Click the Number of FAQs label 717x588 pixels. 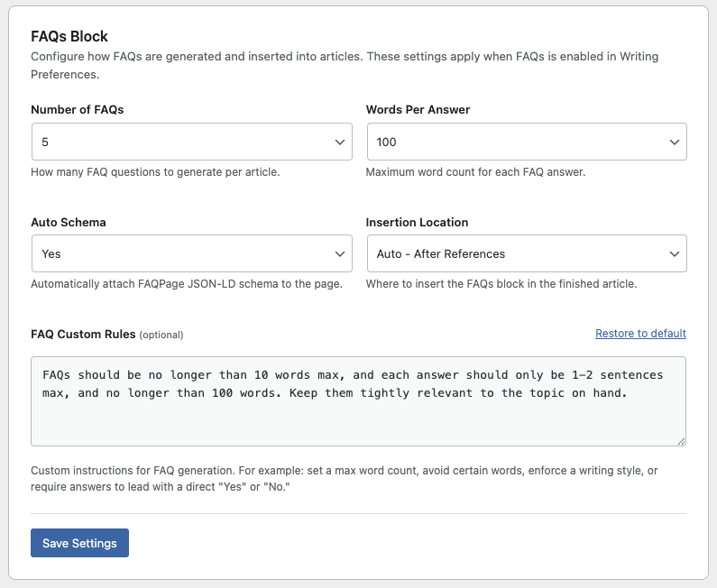[x=78, y=110]
